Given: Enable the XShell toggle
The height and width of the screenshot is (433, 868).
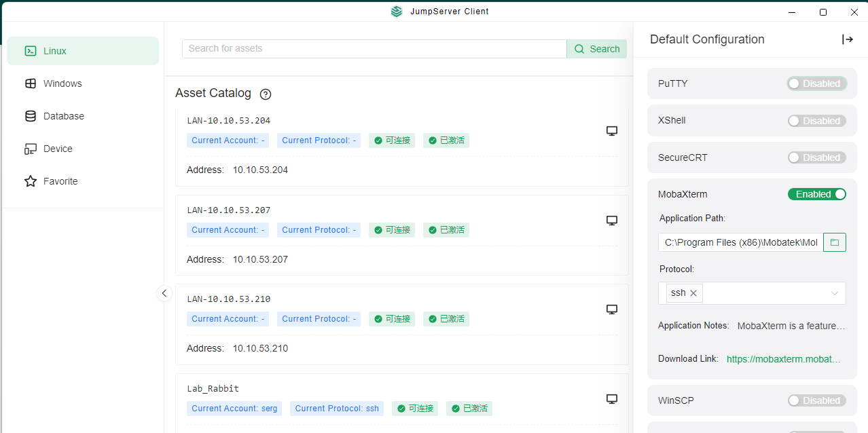Looking at the screenshot, I should pos(817,121).
